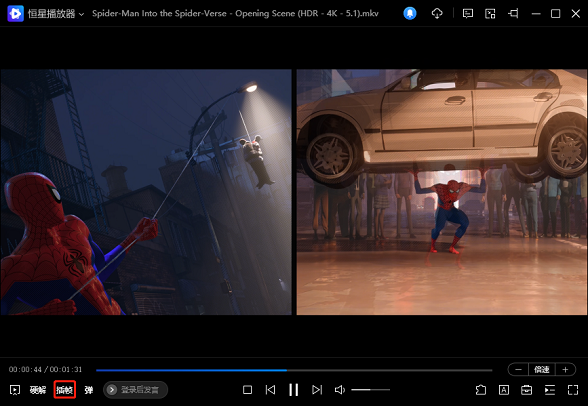Pause the video playback
Viewport: 588px width, 406px height.
tap(294, 390)
